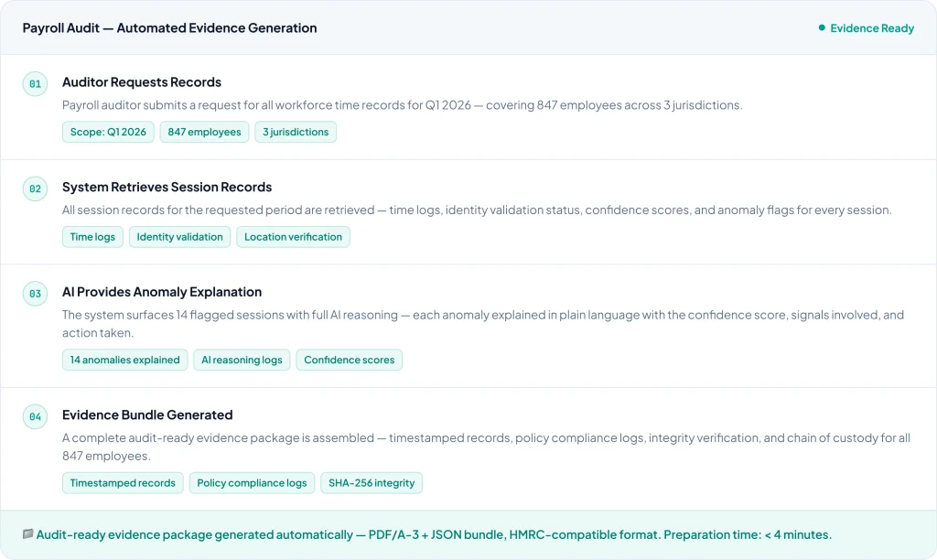Select the Confidence scores tag
Image resolution: width=937 pixels, height=560 pixels.
coord(349,360)
